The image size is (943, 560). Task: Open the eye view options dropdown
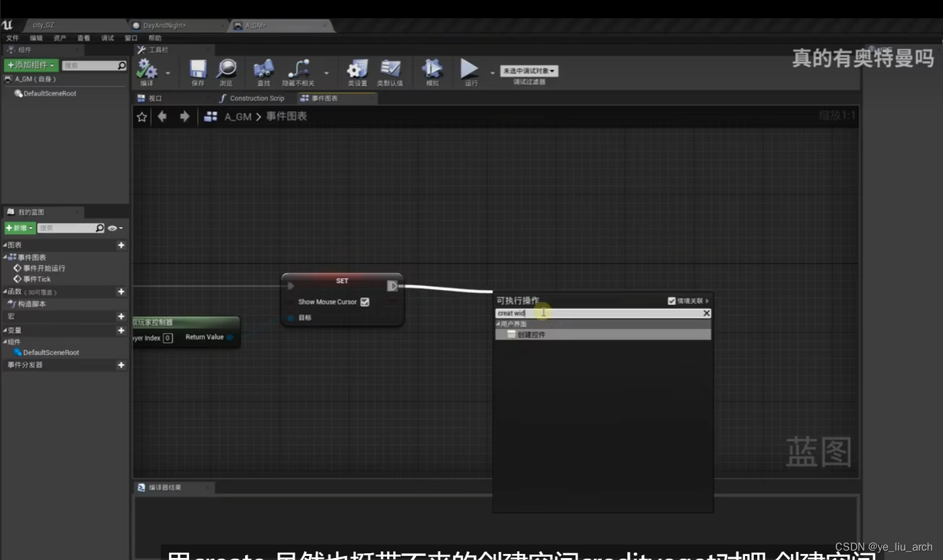coord(115,228)
